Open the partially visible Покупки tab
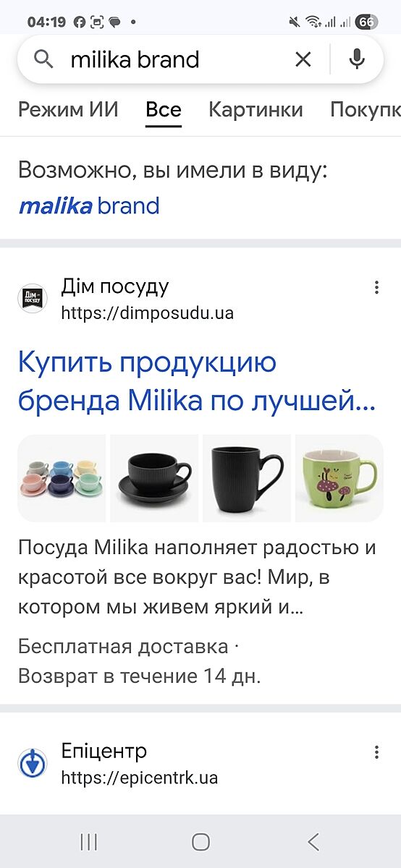The width and height of the screenshot is (401, 868). pos(366,110)
